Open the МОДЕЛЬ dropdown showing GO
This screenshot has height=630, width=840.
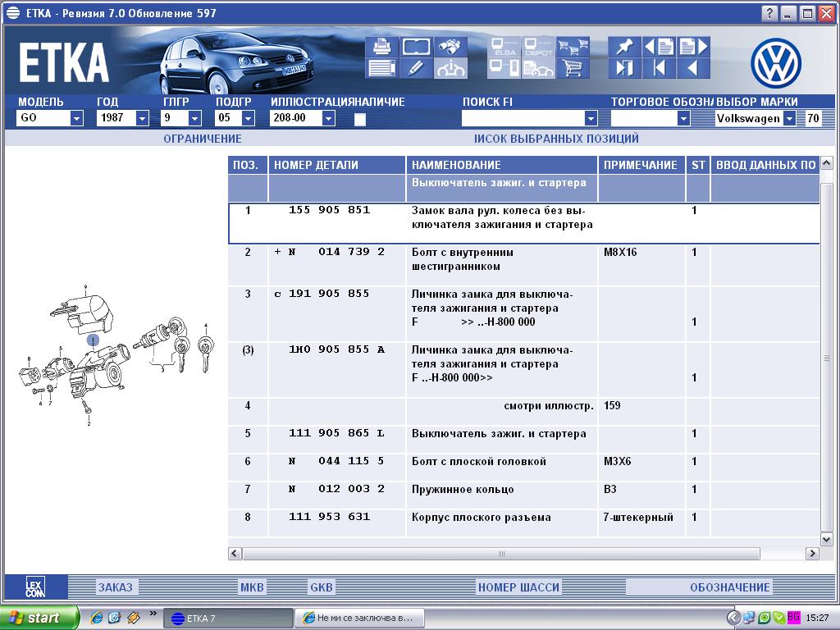pos(76,118)
